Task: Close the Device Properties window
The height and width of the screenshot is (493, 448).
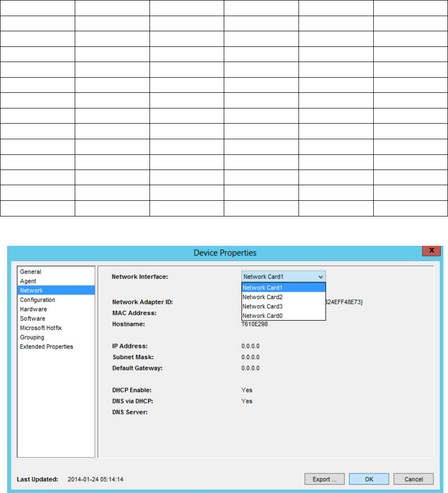Action: [431, 251]
